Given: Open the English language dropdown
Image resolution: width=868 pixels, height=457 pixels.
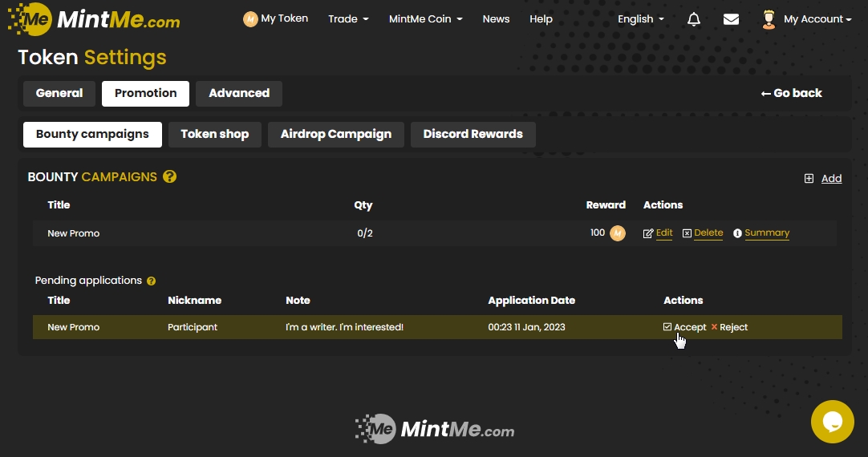Looking at the screenshot, I should tap(640, 19).
